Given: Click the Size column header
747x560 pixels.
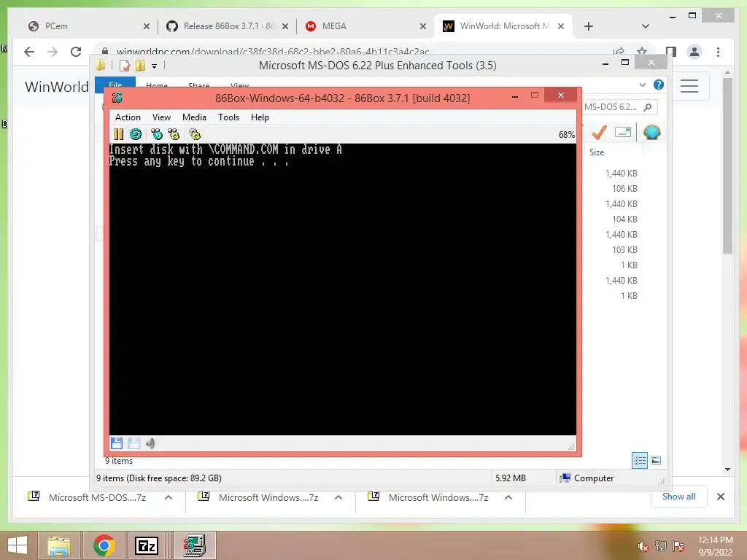Looking at the screenshot, I should (x=597, y=152).
